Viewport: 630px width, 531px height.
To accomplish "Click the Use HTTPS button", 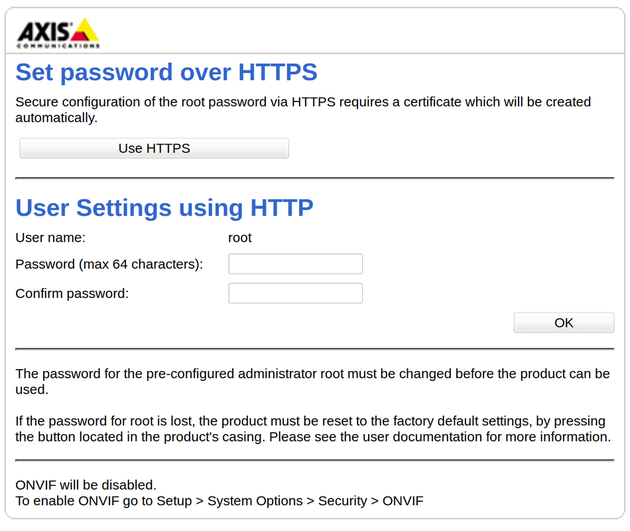I will pyautogui.click(x=154, y=148).
